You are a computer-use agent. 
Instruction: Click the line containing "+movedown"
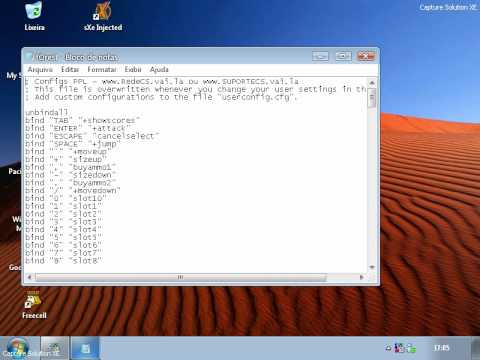click(73, 191)
